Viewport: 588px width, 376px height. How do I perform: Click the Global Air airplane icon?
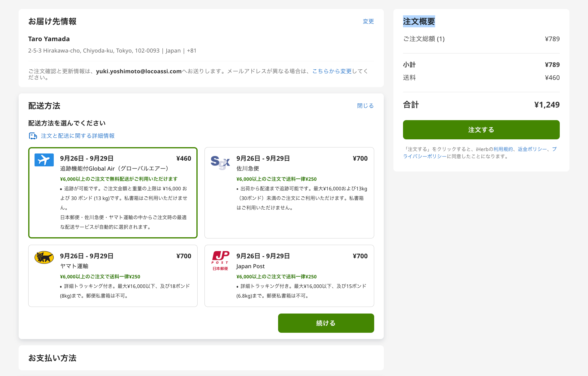point(44,160)
